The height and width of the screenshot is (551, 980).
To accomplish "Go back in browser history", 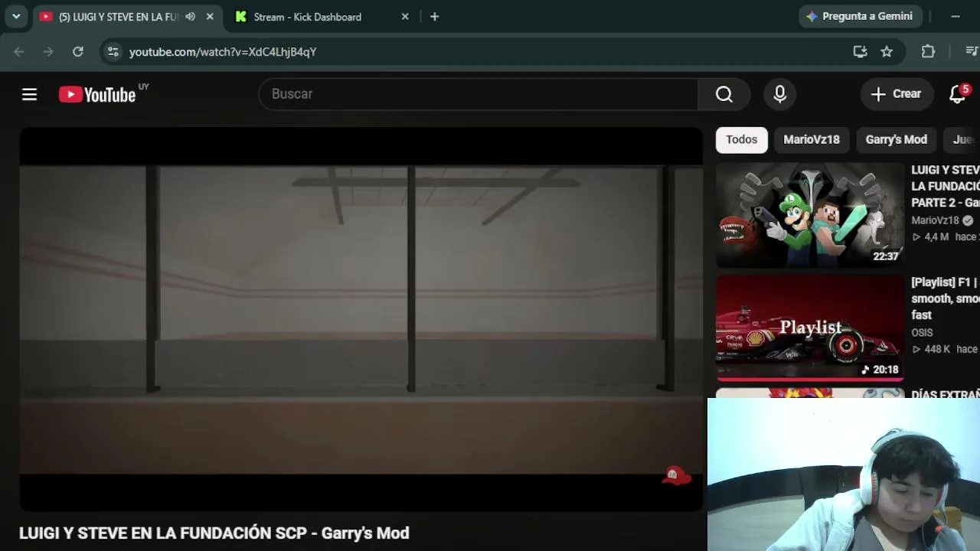I will 19,51.
